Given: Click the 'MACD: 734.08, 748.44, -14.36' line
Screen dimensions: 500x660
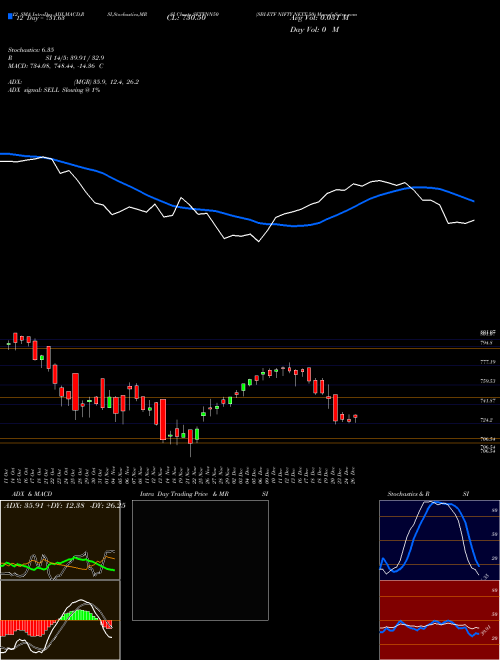Looking at the screenshot, I should [53, 66].
